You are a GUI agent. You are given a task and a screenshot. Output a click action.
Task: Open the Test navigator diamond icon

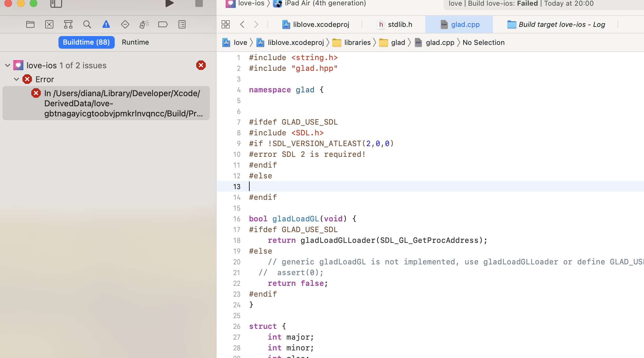coord(125,24)
